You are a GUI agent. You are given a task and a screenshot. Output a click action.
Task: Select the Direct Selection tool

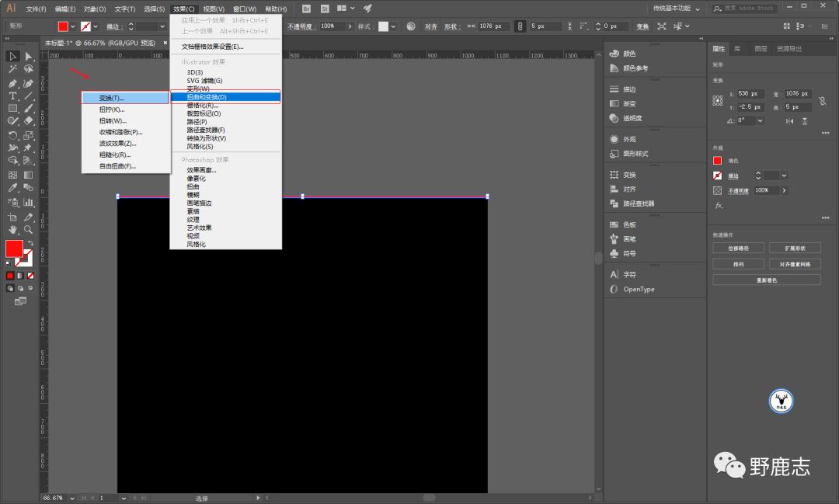click(x=29, y=57)
